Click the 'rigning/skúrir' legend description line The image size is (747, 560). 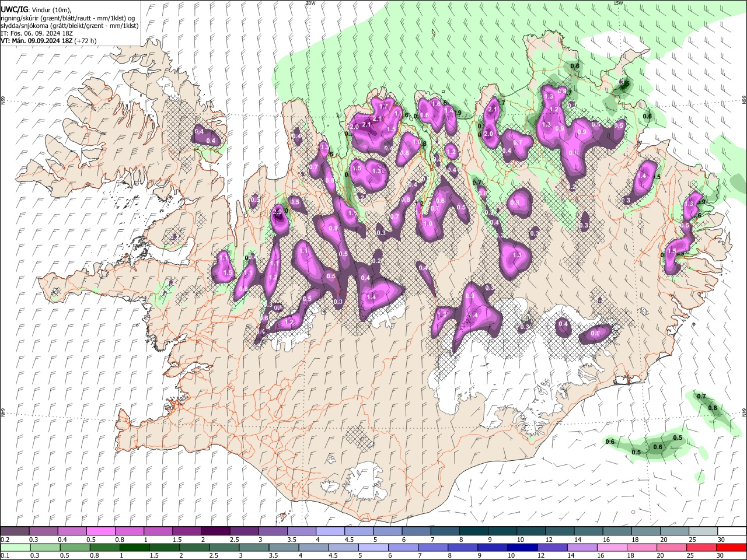[68, 18]
